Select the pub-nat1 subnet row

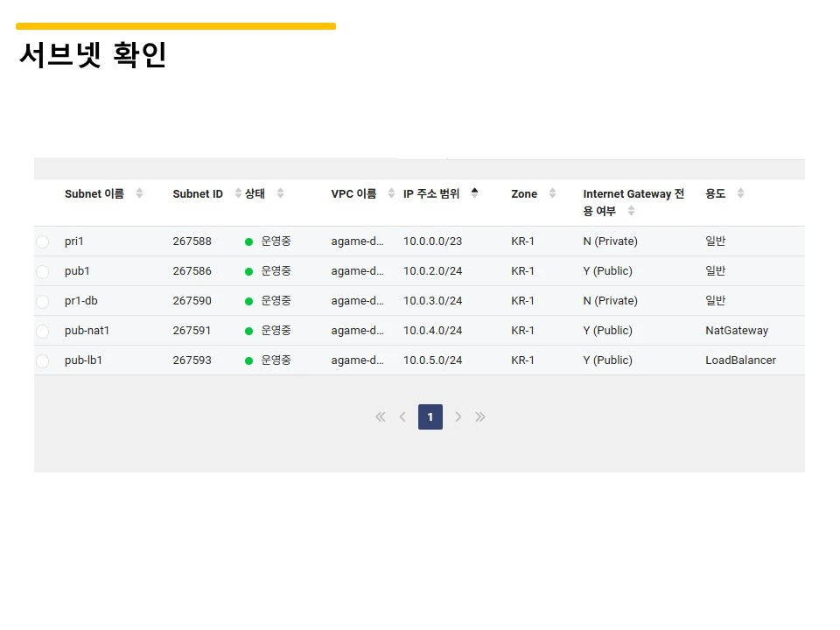click(x=42, y=330)
